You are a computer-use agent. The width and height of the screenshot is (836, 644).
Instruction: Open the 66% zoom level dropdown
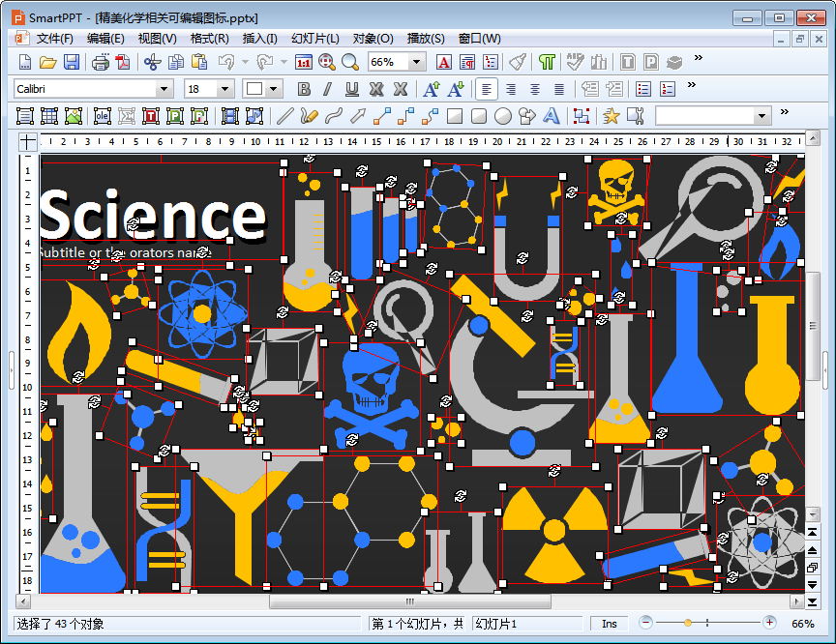click(416, 62)
